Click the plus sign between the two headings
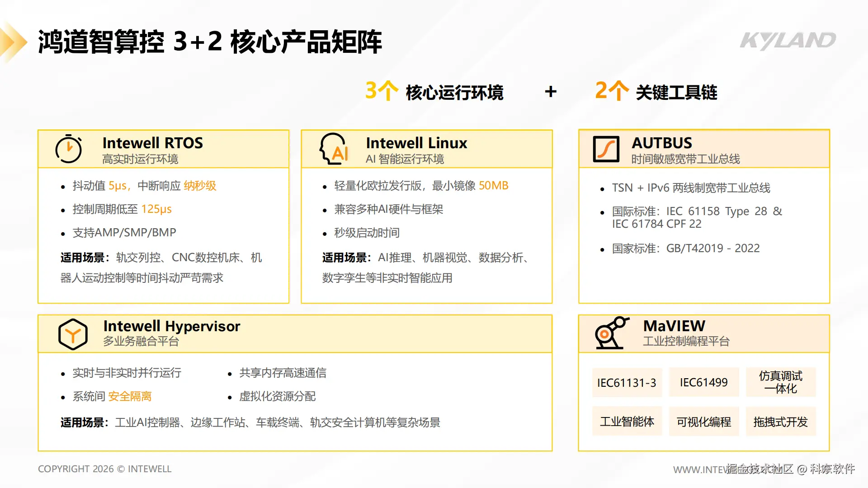This screenshot has width=868, height=488. pos(551,92)
